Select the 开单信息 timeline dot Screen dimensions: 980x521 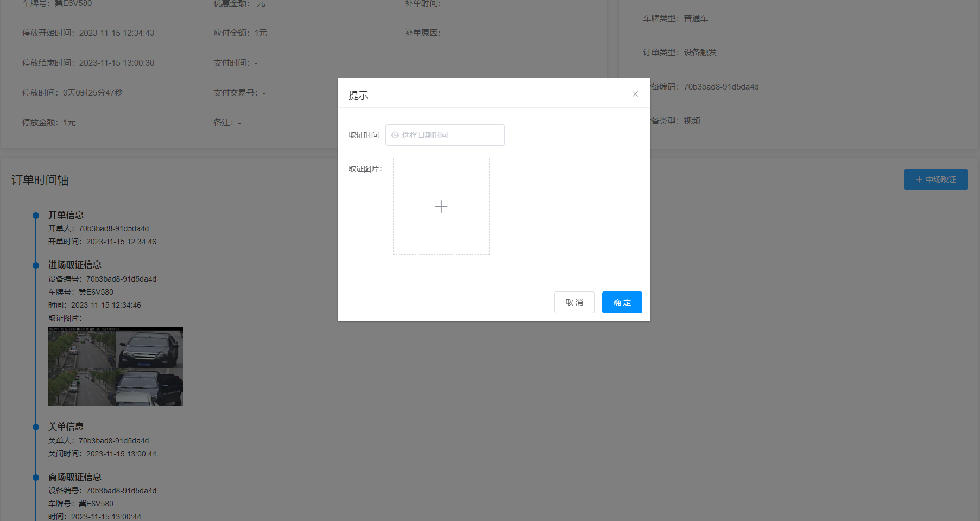(36, 215)
